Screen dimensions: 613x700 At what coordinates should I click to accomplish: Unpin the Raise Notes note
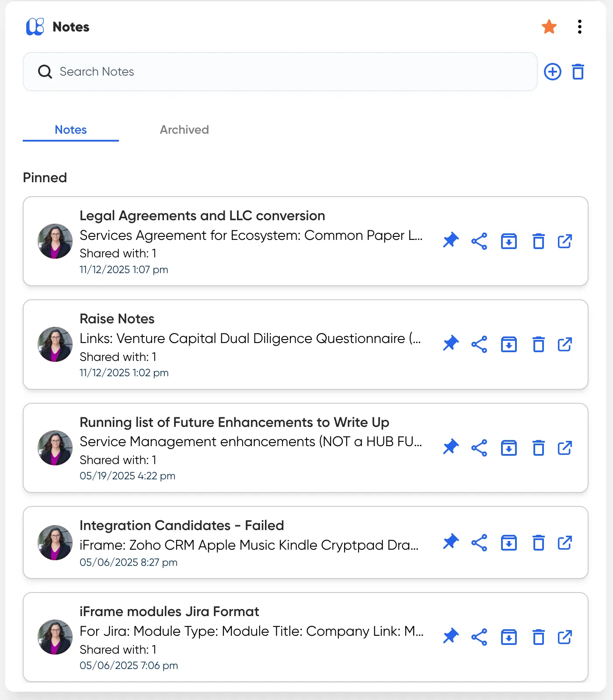451,344
